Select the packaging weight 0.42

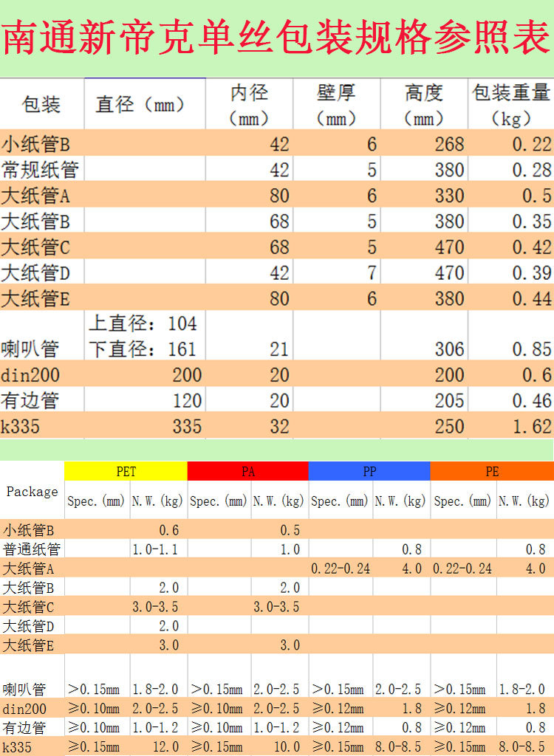(x=532, y=247)
